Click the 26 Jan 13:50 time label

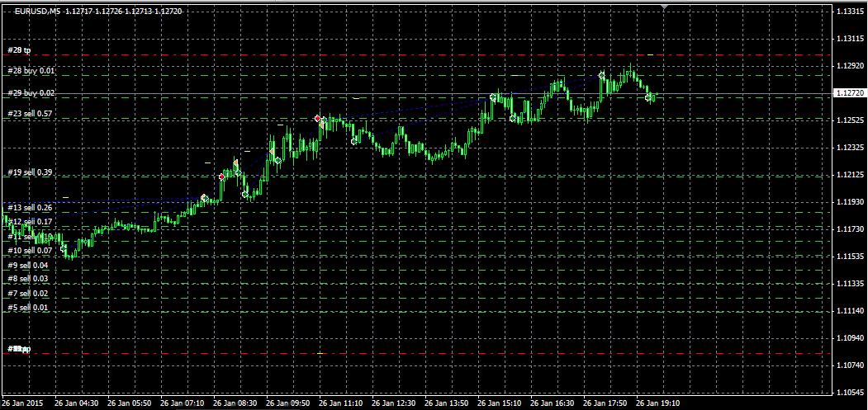(x=447, y=403)
